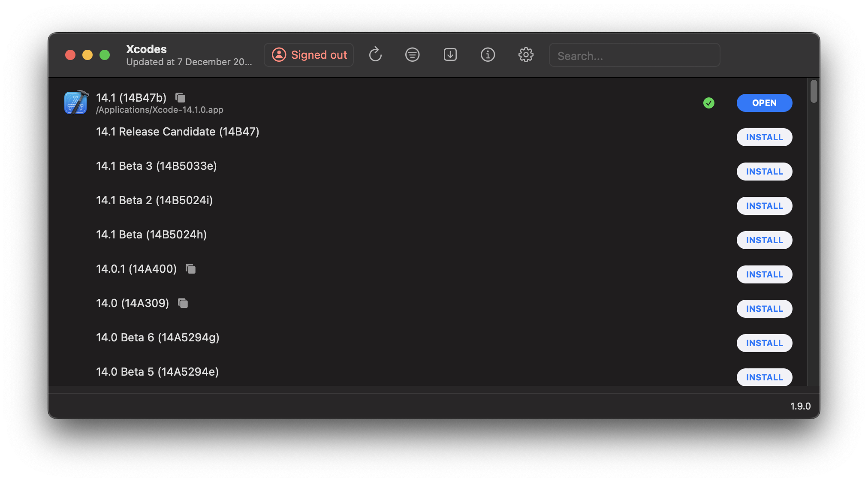Select row 14.1 Beta 2 (14B5024i)
The height and width of the screenshot is (482, 868).
154,200
